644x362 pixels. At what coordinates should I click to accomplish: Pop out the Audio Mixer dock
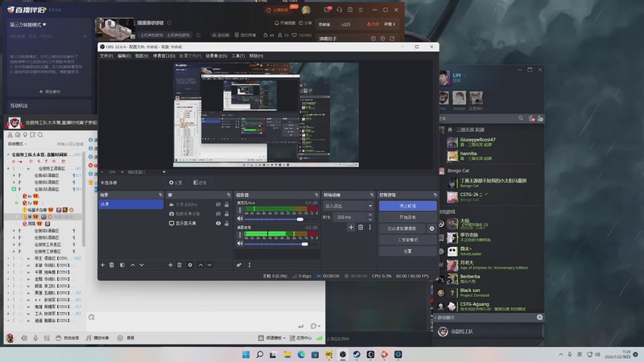316,195
